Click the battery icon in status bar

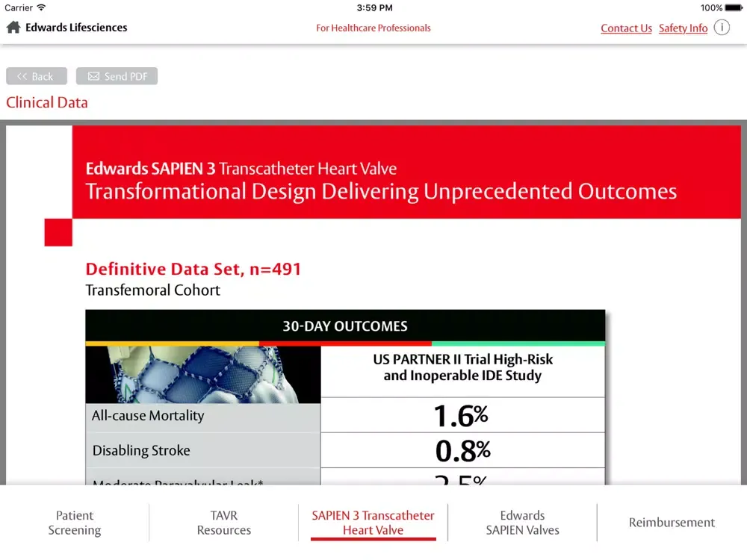735,7
